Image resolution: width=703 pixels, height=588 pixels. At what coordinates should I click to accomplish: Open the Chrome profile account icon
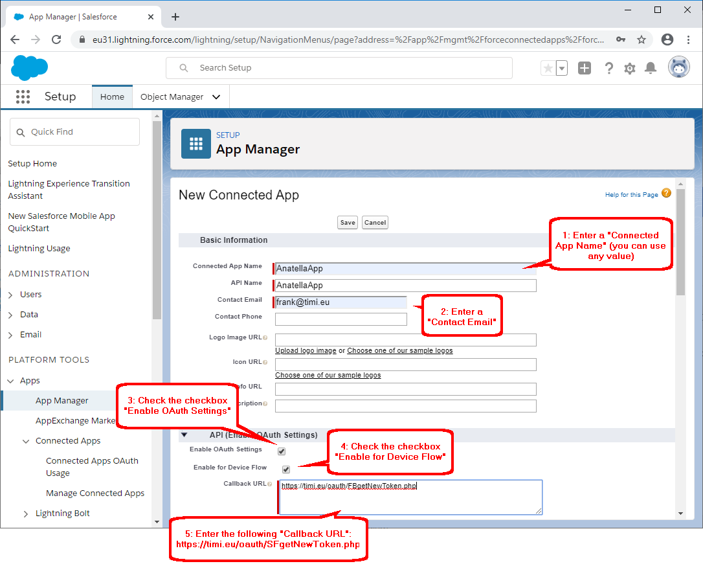667,40
